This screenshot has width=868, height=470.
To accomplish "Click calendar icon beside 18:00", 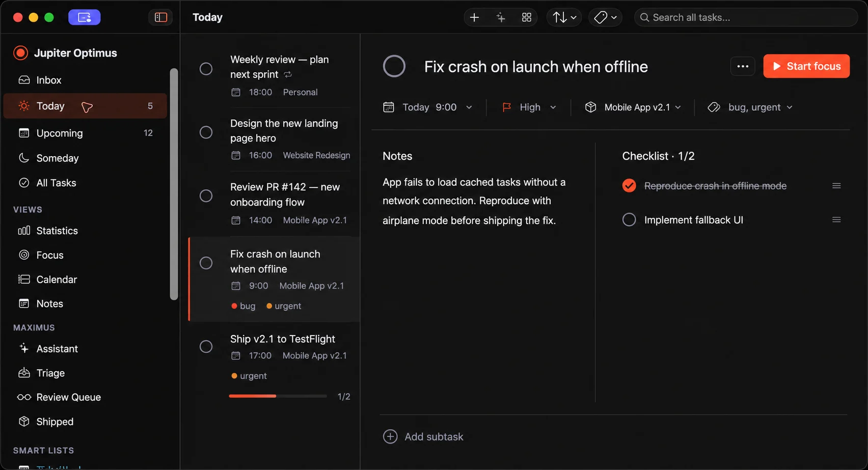I will pyautogui.click(x=236, y=92).
